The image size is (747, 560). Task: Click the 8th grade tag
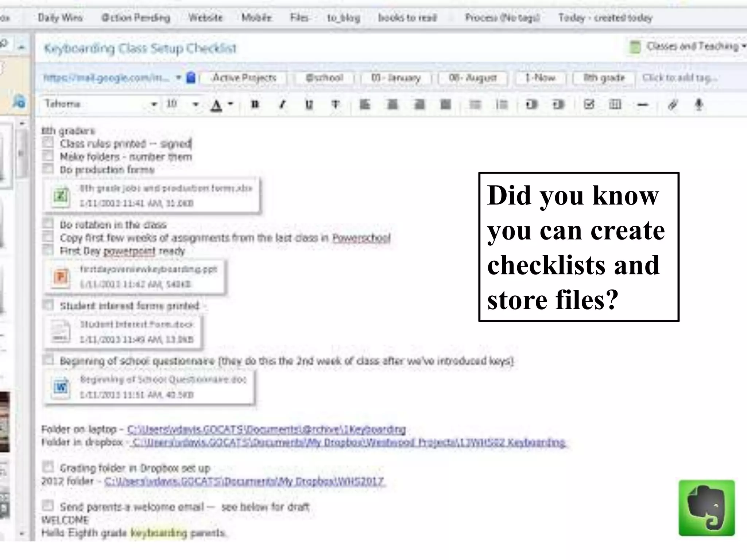pos(604,78)
